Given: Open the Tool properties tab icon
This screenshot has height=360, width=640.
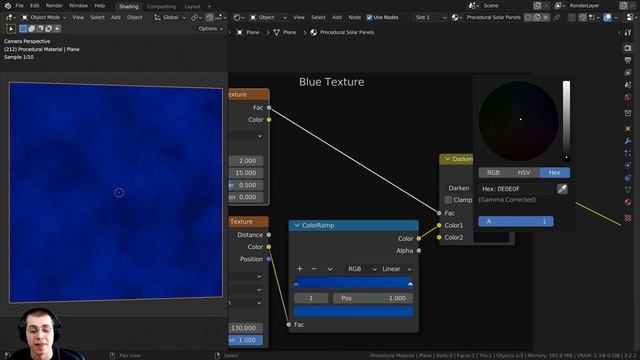Looking at the screenshot, I should coord(628,33).
